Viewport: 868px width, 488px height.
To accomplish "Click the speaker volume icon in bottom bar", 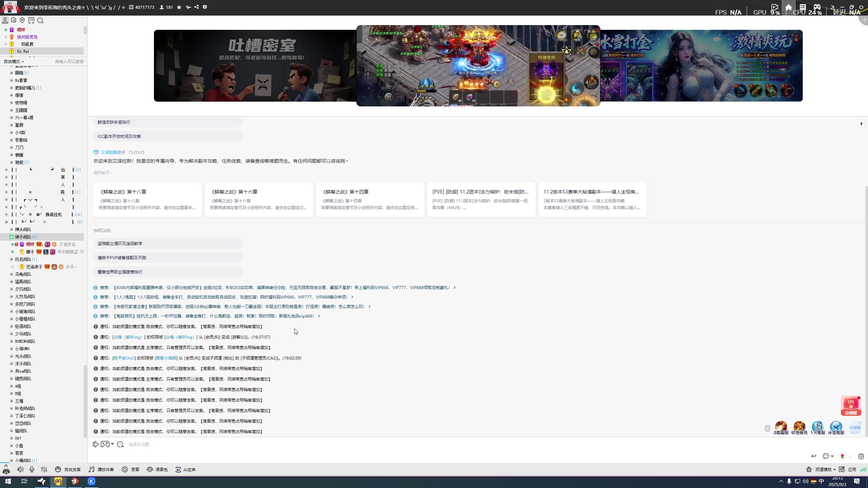I will pos(20,469).
